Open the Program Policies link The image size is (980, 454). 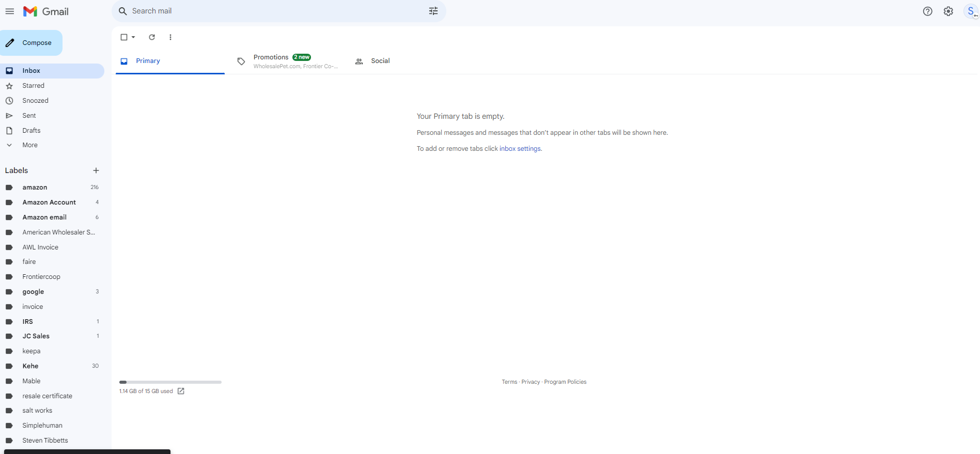[x=565, y=382]
